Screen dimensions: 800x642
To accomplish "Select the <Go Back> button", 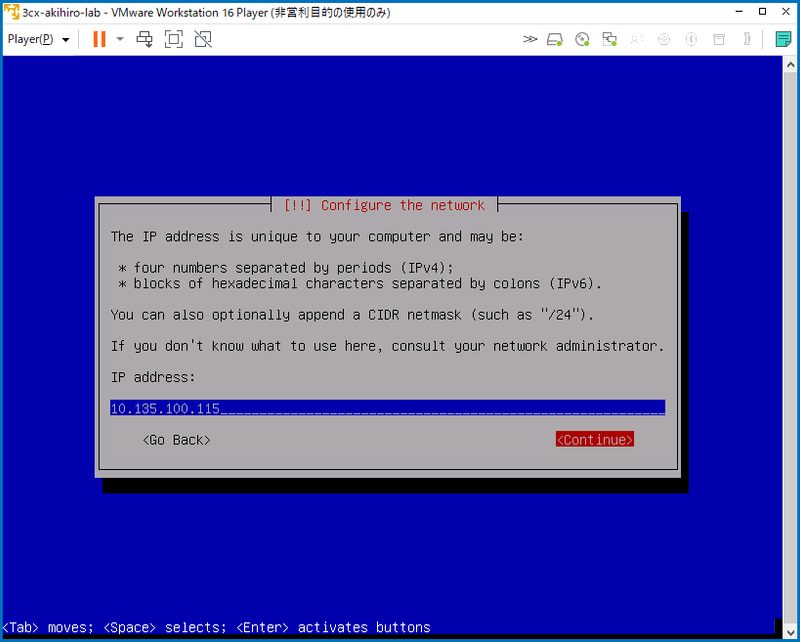I will click(177, 440).
